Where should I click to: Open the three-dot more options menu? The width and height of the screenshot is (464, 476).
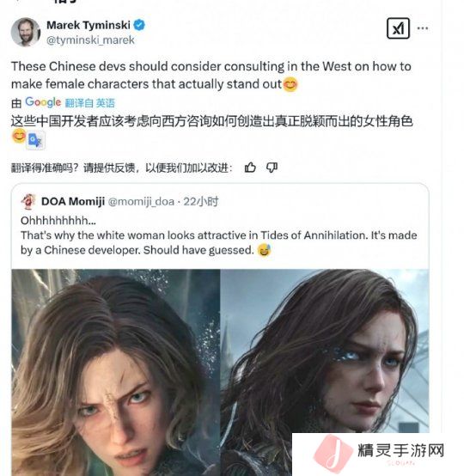tap(423, 28)
